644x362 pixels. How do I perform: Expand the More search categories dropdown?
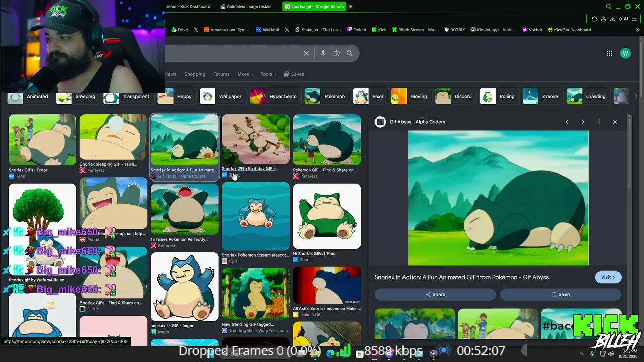[246, 74]
